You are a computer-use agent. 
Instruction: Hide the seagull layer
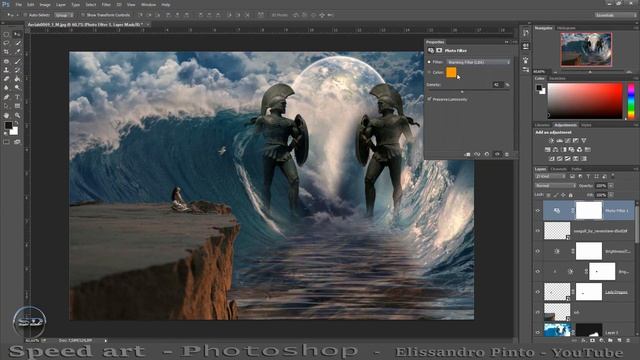(538, 231)
